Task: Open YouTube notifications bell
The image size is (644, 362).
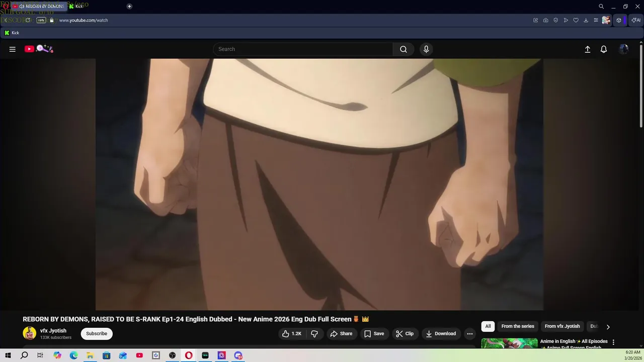Action: (x=604, y=49)
